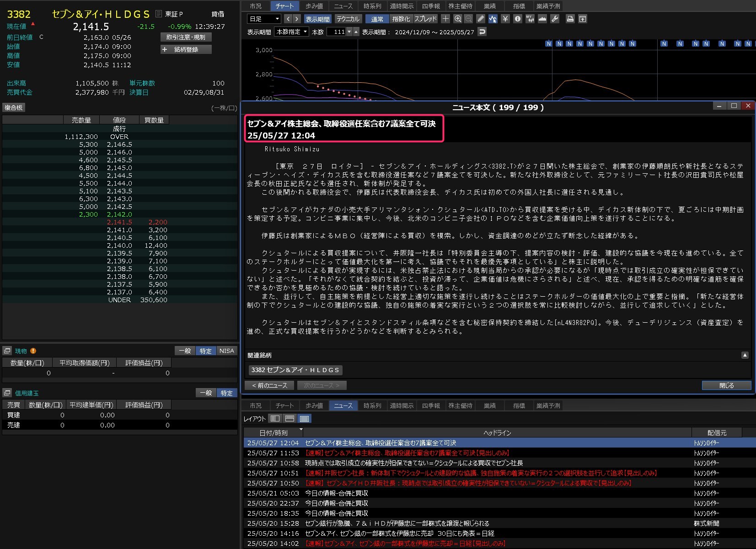756x549 pixels.
Task: Click sell price 2,142.0 in order board
Action: click(119, 214)
